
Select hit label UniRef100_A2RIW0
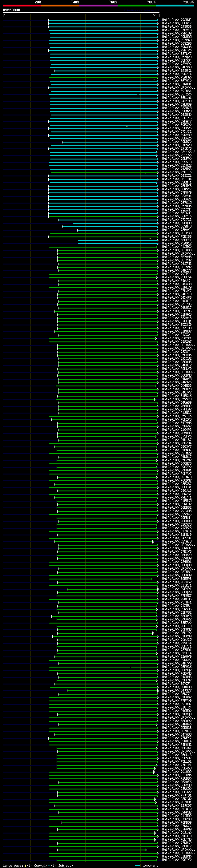point(176,799)
